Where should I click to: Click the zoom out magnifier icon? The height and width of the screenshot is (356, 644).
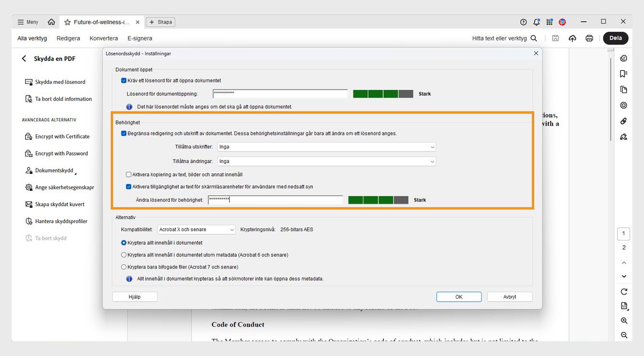click(624, 335)
